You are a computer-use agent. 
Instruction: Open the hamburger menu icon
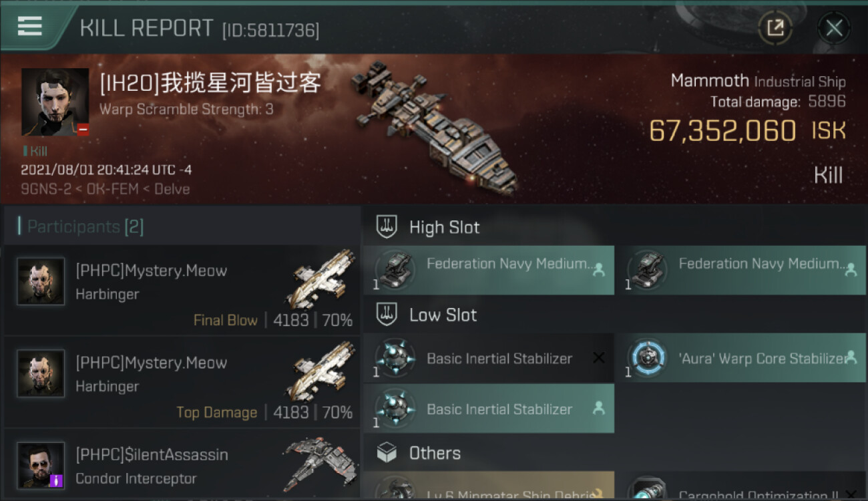[30, 27]
